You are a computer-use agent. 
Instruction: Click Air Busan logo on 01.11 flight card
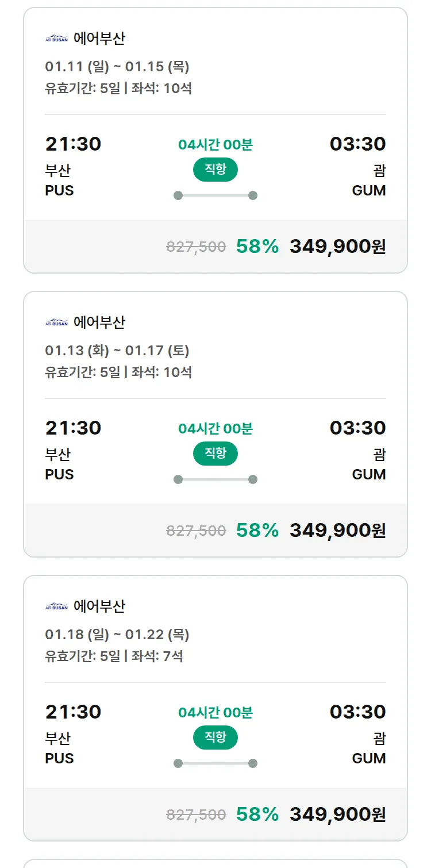click(x=56, y=39)
